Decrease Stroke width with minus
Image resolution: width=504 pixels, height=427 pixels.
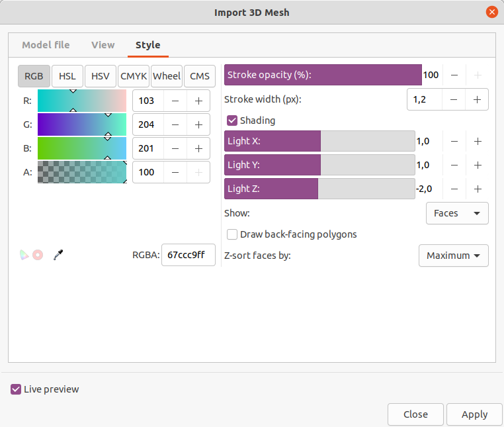[x=454, y=99]
